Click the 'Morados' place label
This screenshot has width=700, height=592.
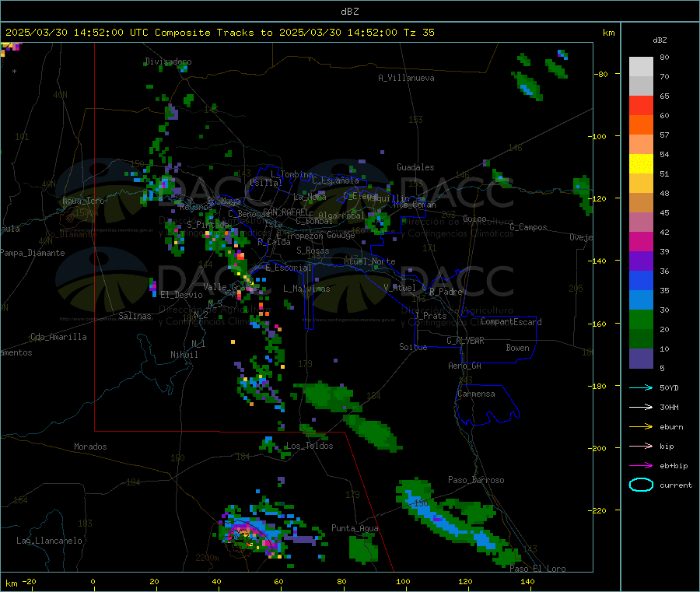(90, 447)
